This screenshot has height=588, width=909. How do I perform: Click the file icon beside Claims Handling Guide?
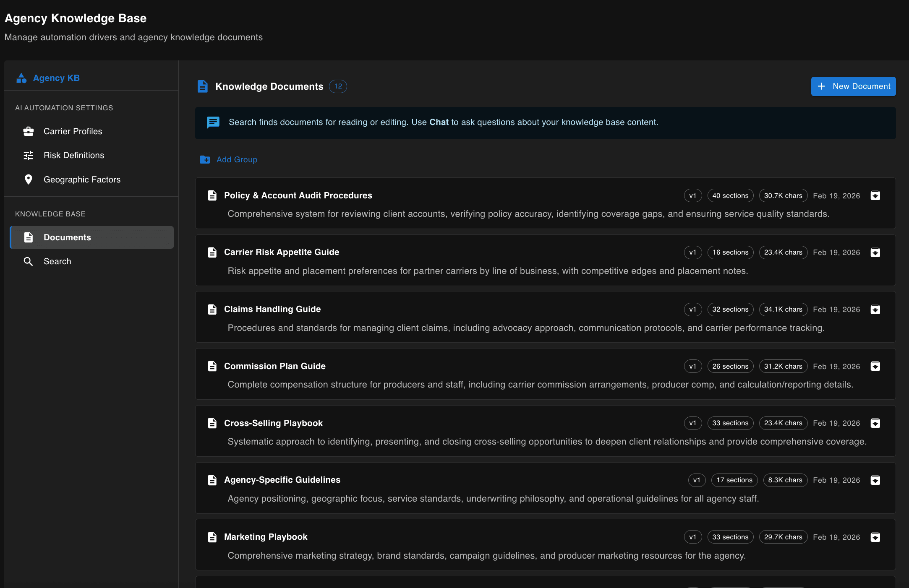tap(212, 310)
